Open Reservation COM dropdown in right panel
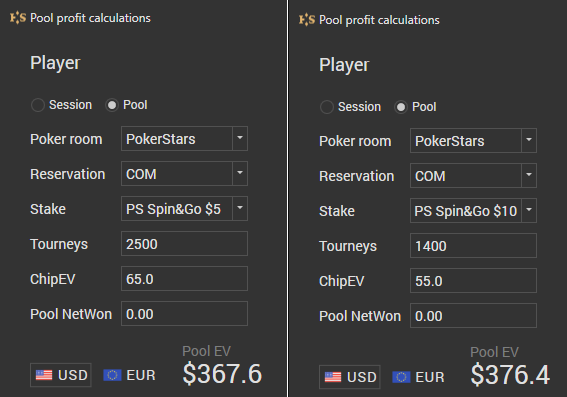Screen dimensions: 567x397 (x=473, y=175)
